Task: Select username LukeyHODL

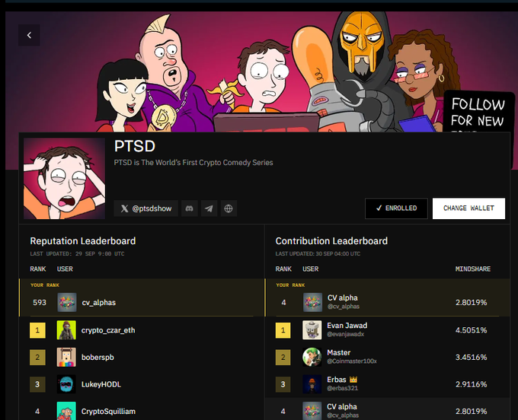Action: click(x=101, y=384)
